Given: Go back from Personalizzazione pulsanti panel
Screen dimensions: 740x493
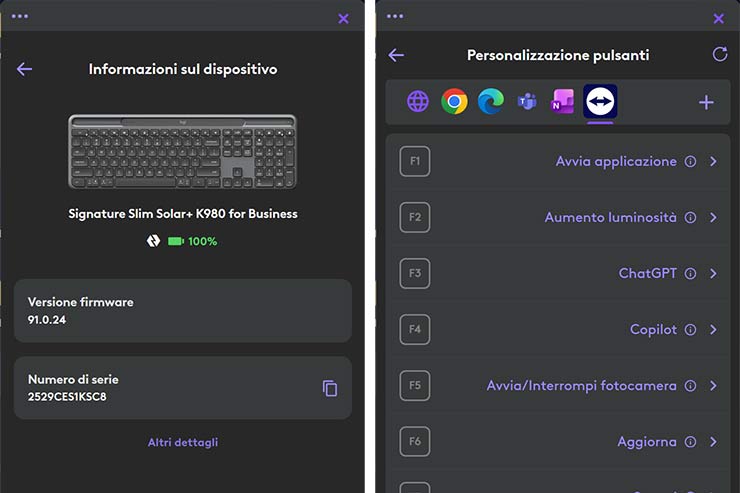Looking at the screenshot, I should pos(396,55).
